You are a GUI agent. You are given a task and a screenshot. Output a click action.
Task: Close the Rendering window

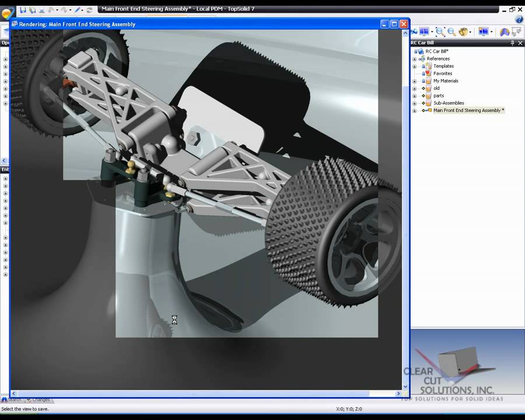[404, 24]
